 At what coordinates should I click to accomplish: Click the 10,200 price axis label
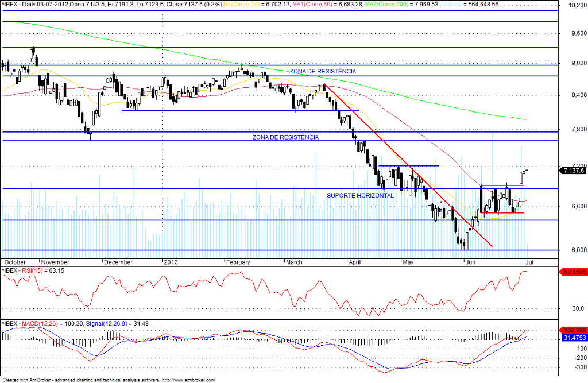click(x=578, y=5)
